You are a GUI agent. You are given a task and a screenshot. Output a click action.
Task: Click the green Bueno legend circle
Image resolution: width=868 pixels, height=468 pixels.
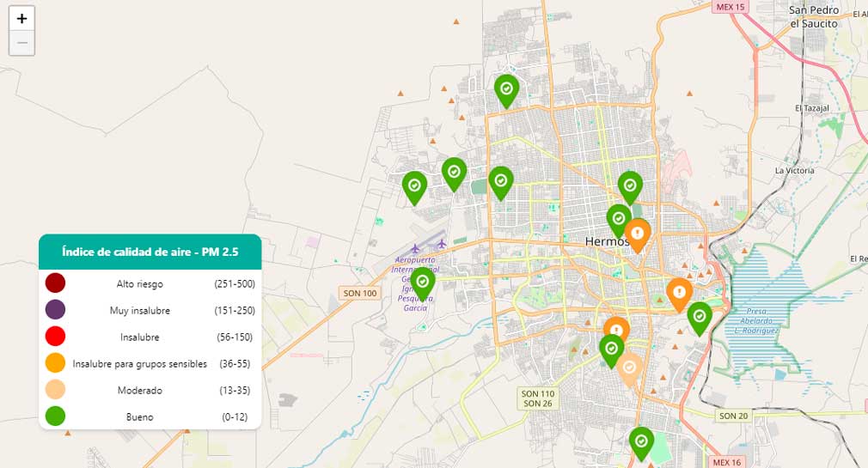coord(56,416)
